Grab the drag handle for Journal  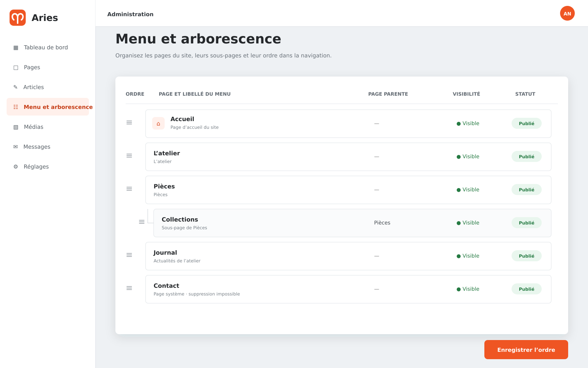[129, 255]
